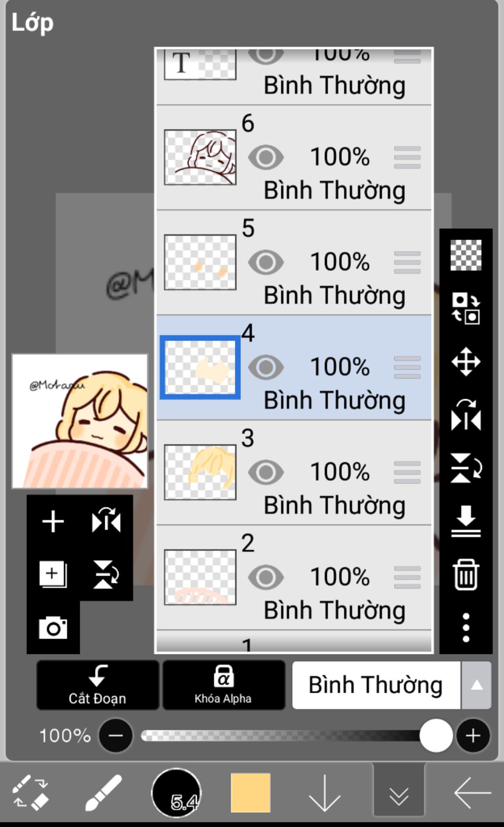
Task: Tap the left arrow back icon
Action: [x=472, y=793]
